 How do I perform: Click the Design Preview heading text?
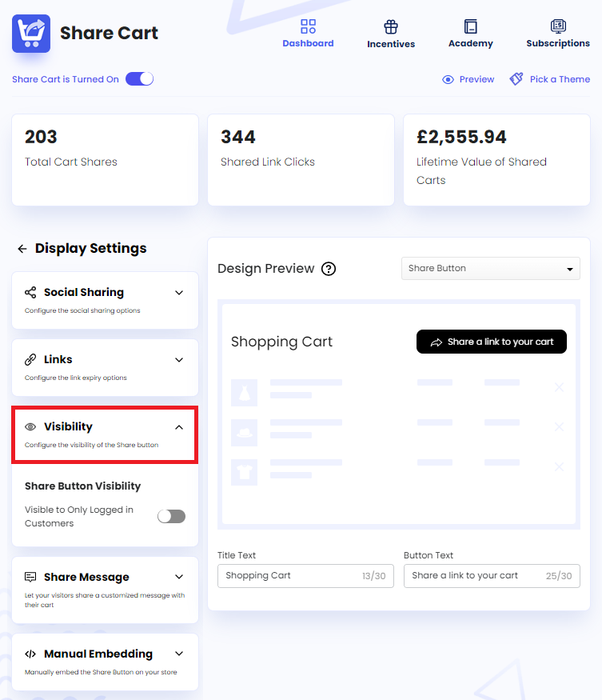265,268
